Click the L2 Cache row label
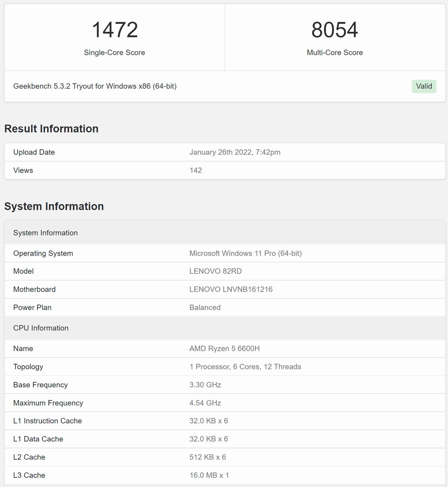Viewport: 448px width, 487px height. (29, 457)
